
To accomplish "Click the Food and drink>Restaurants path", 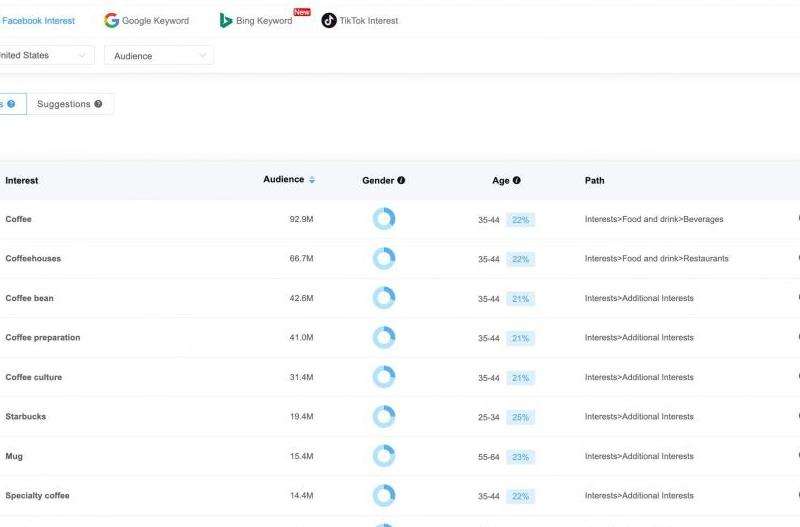I will click(x=657, y=258).
